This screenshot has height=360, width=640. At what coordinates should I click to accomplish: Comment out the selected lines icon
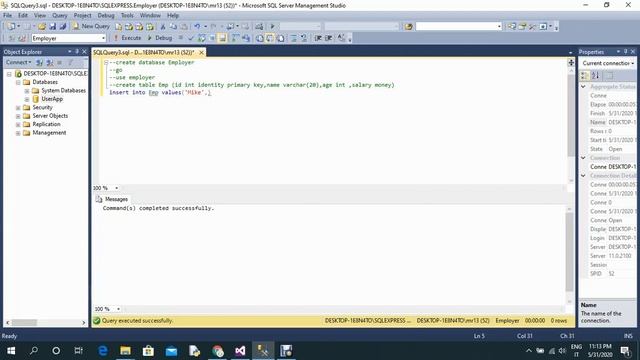click(x=293, y=38)
